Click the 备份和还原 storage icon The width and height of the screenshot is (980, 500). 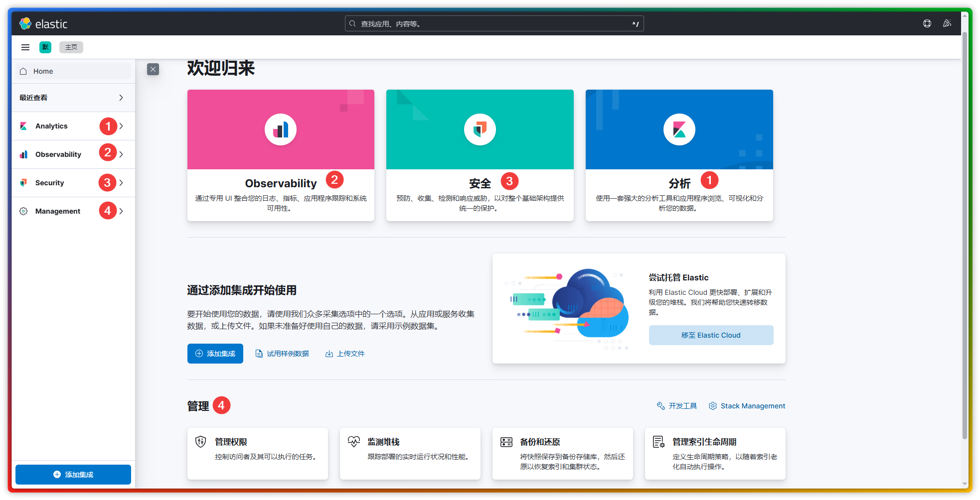(506, 442)
